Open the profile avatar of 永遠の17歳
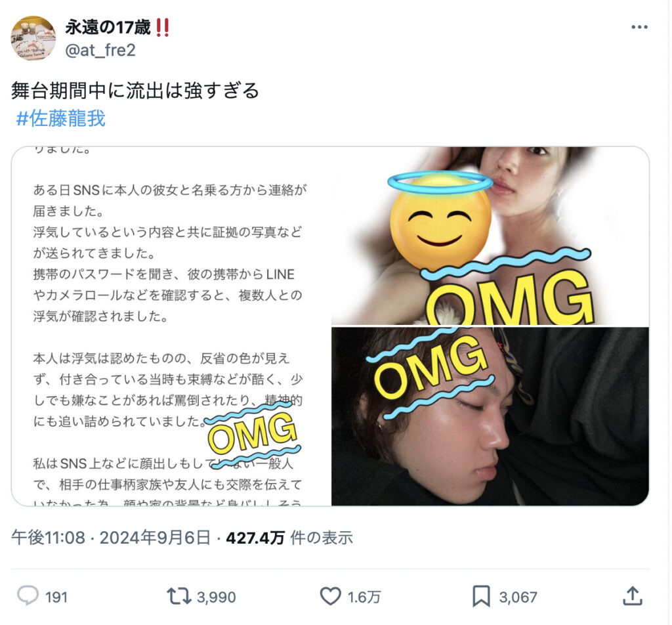Image resolution: width=672 pixels, height=625 pixels. (33, 38)
